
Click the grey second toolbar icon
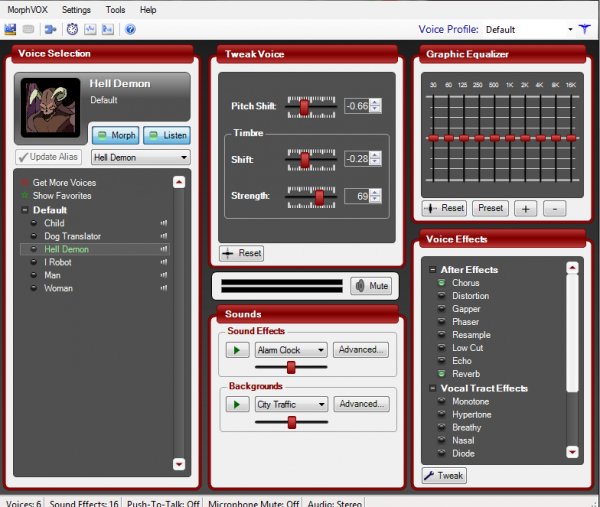pos(28,29)
